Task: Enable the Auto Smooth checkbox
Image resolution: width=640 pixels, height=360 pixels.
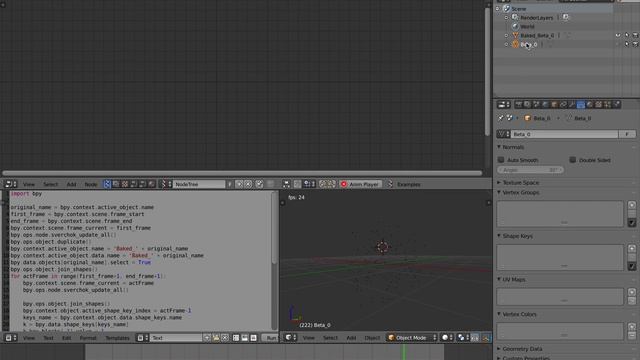Action: click(501, 160)
